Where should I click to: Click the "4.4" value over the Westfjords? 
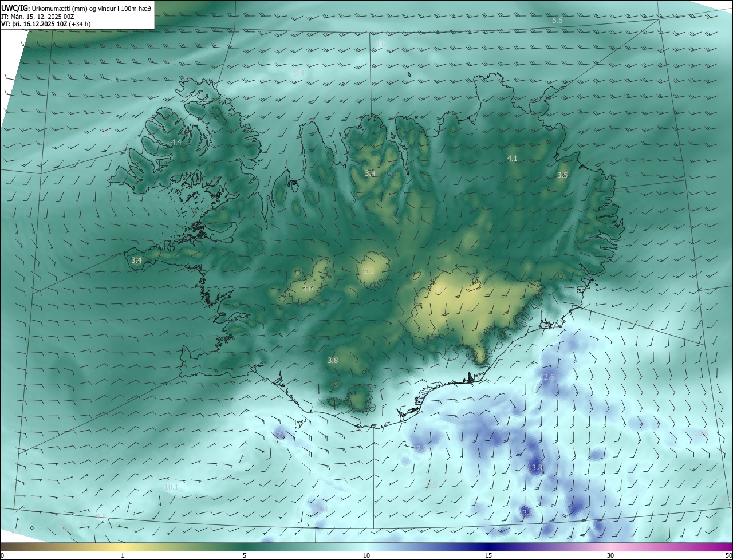176,142
